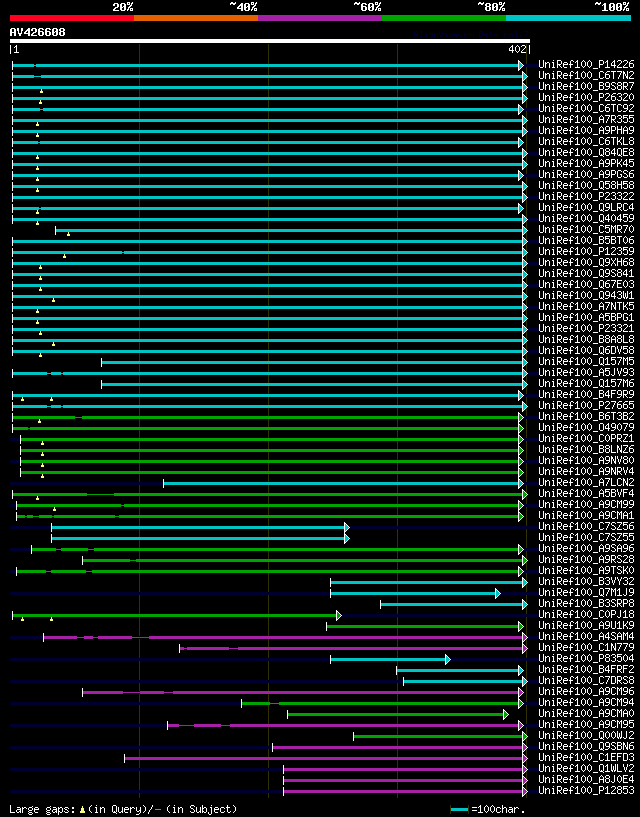The width and height of the screenshot is (640, 817).
Task: Click the purple alignment bar for UniRef100_C1EFD3
Action: coord(326,759)
